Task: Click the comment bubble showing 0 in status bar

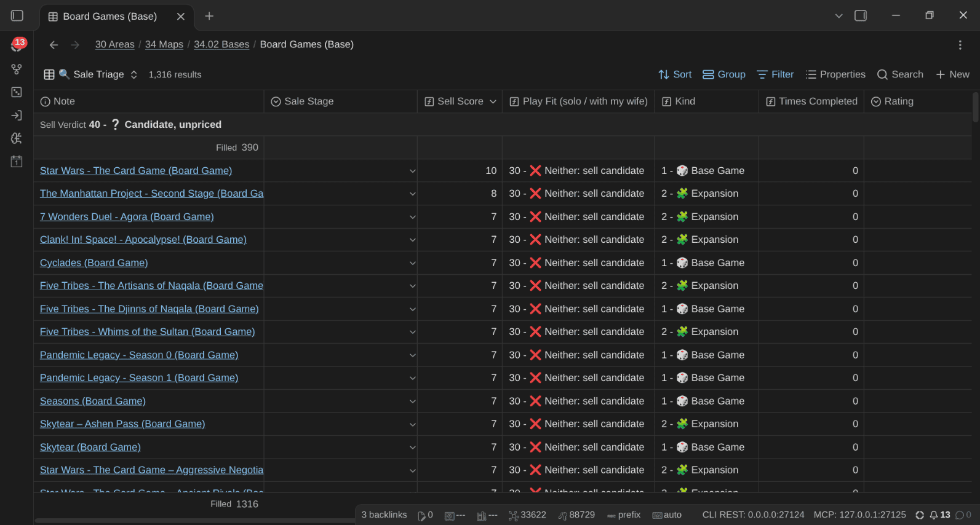Action: [x=963, y=515]
